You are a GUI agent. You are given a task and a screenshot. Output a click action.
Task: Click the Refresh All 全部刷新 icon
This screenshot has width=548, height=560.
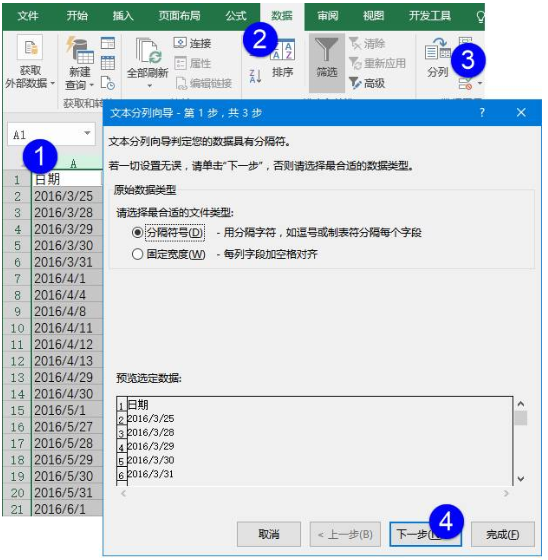point(148,51)
